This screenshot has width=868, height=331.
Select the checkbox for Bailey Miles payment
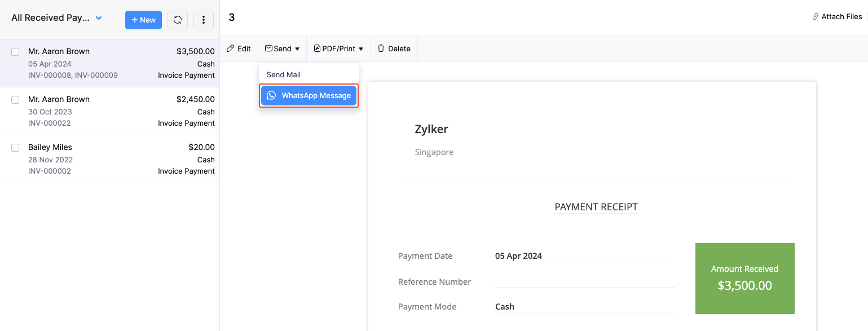(x=15, y=147)
